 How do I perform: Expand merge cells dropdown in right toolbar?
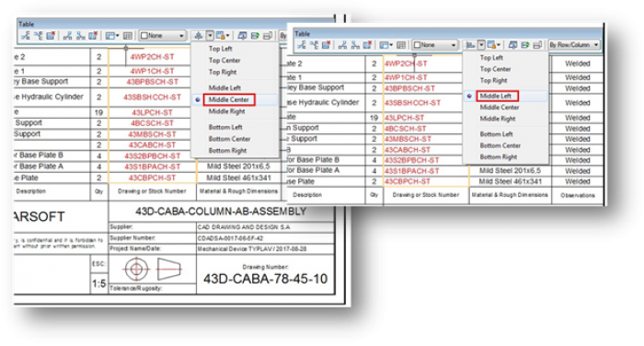[391, 45]
